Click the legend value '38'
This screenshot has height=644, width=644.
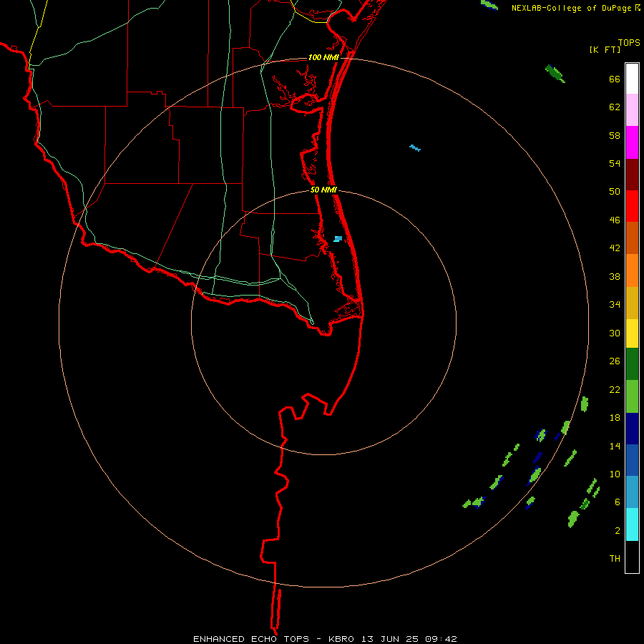(615, 276)
